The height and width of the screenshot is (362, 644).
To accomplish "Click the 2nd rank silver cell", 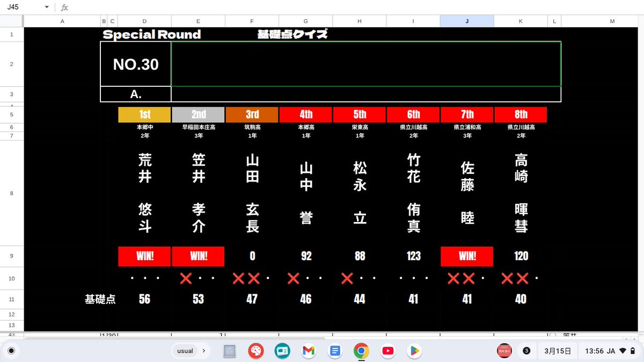I will coord(199,115).
